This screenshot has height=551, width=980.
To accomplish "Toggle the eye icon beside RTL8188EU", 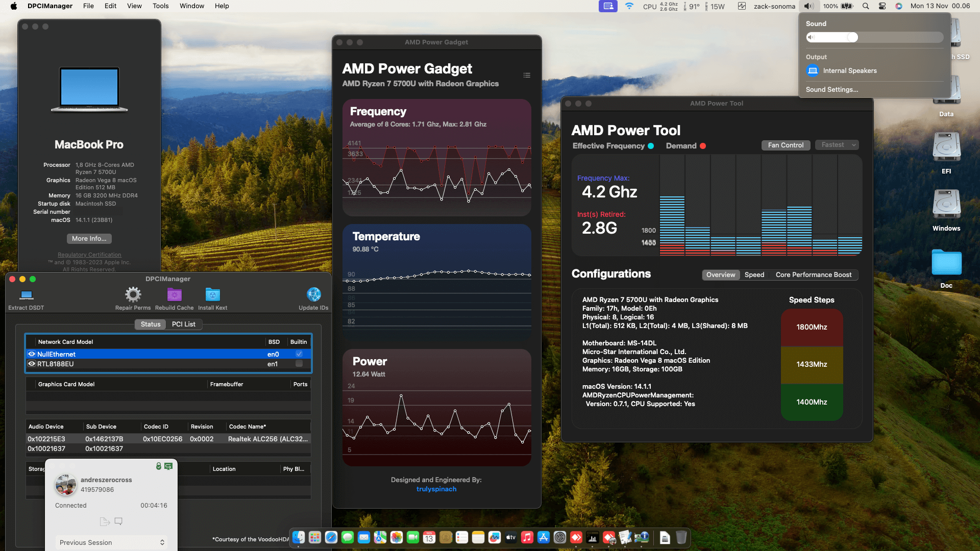I will (x=32, y=364).
